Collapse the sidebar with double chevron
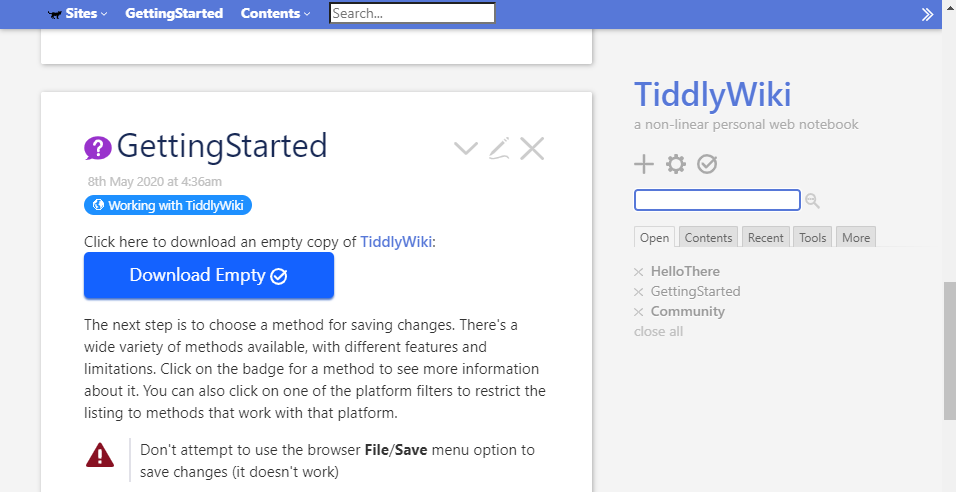Screen dimensions: 956x492 coord(928,14)
